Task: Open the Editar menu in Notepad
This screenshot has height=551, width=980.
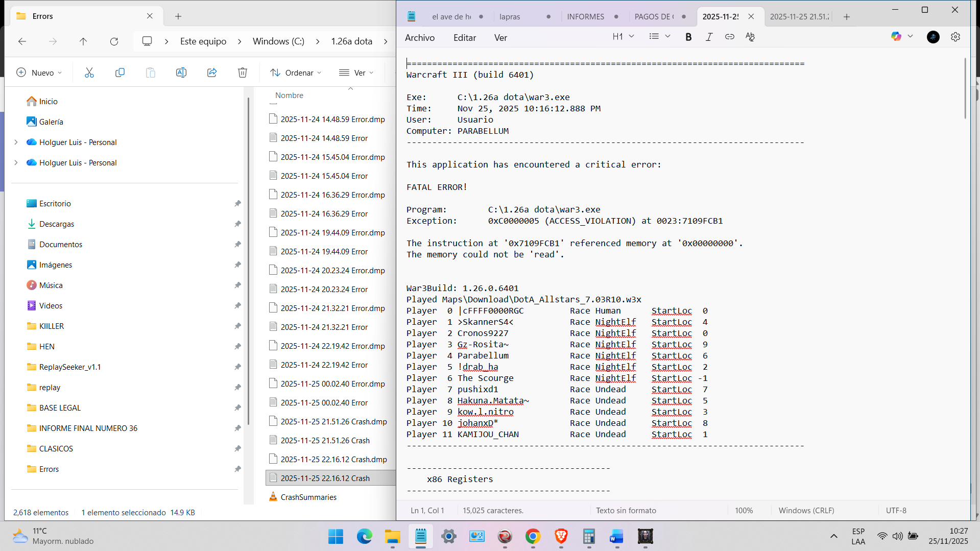Action: 465,38
